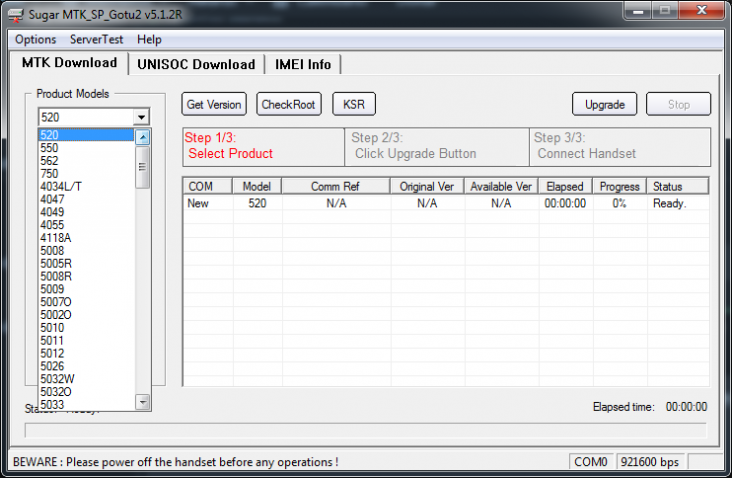Select model 5008 in the list
Screen dimensions: 732x478
point(86,251)
